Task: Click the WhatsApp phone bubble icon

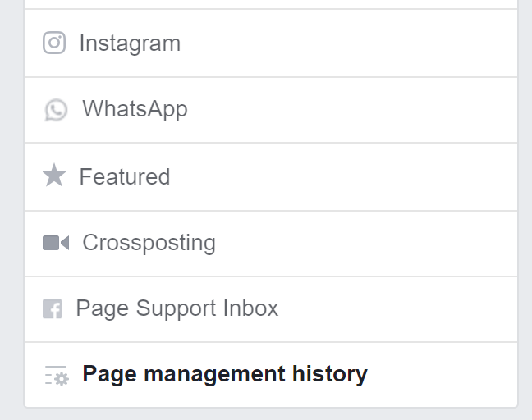Action: click(56, 109)
